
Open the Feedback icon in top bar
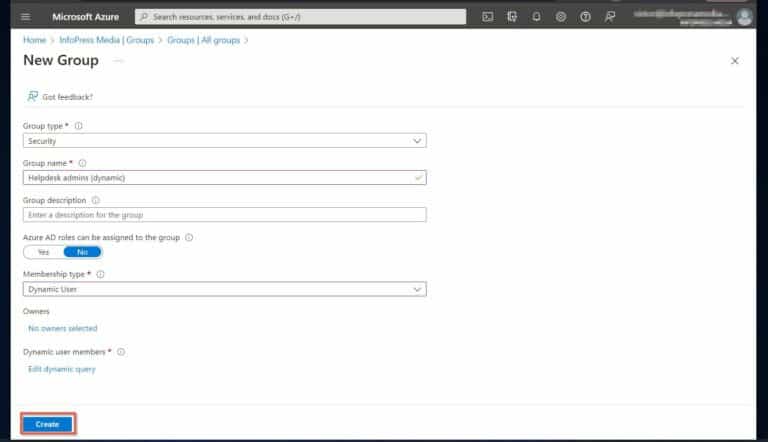click(x=610, y=17)
